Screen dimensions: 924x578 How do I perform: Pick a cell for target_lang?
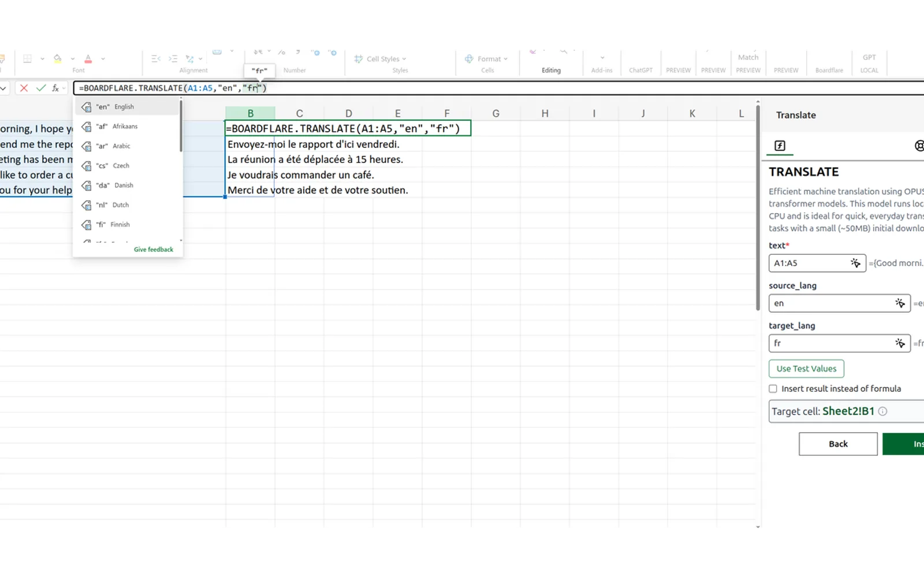[x=900, y=343]
